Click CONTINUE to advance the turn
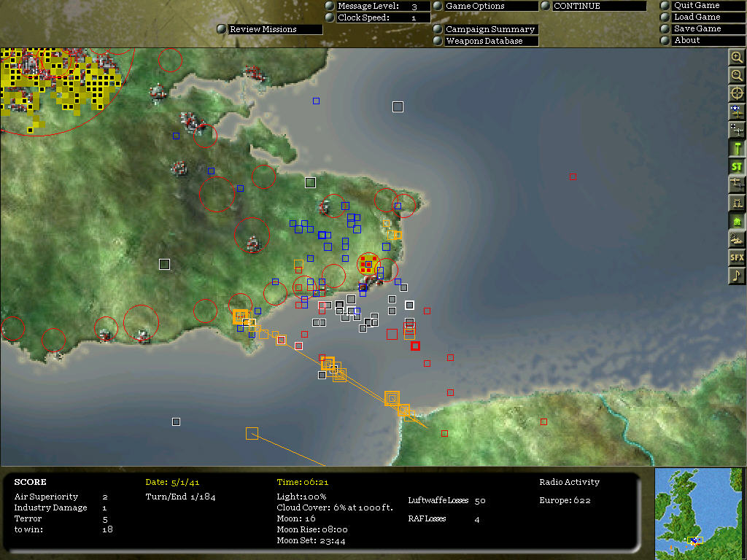The image size is (747, 560). 594,6
